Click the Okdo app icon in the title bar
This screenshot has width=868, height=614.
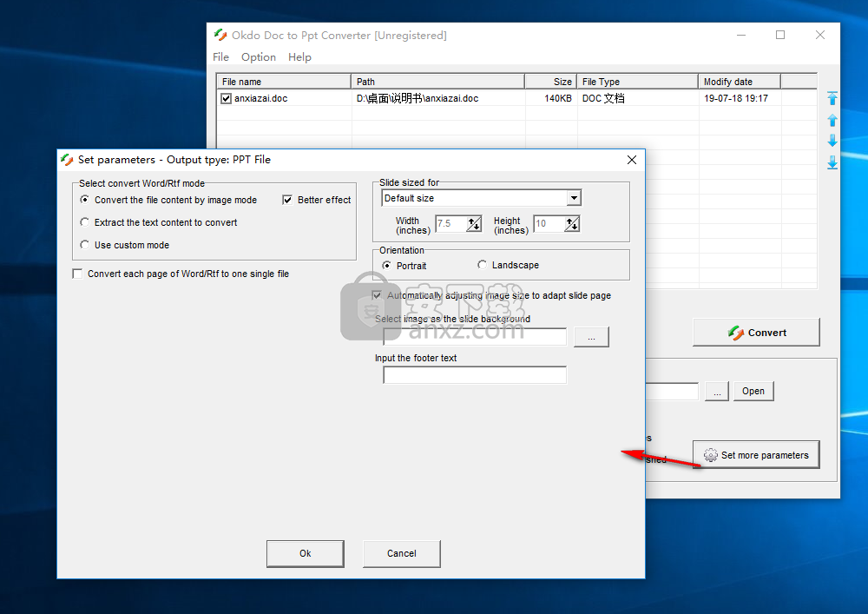[x=220, y=36]
